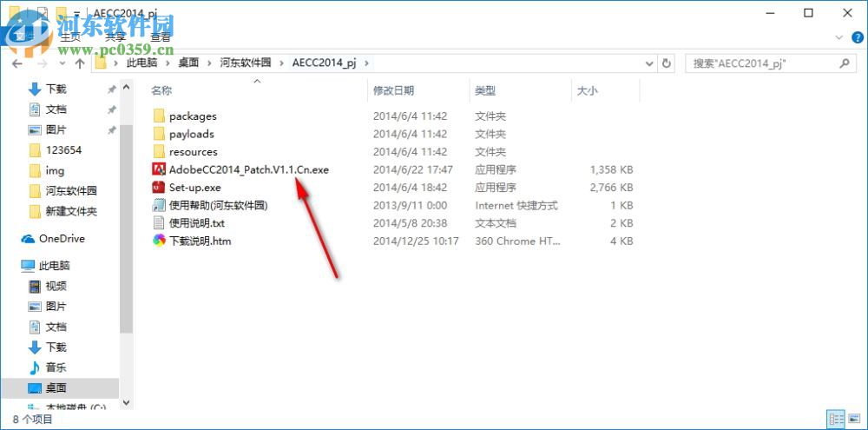Click the Forward navigation arrow

(x=42, y=63)
